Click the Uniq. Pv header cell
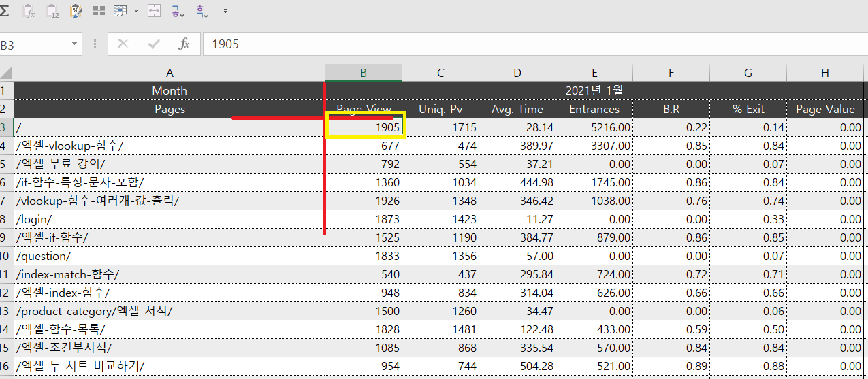 click(x=440, y=109)
